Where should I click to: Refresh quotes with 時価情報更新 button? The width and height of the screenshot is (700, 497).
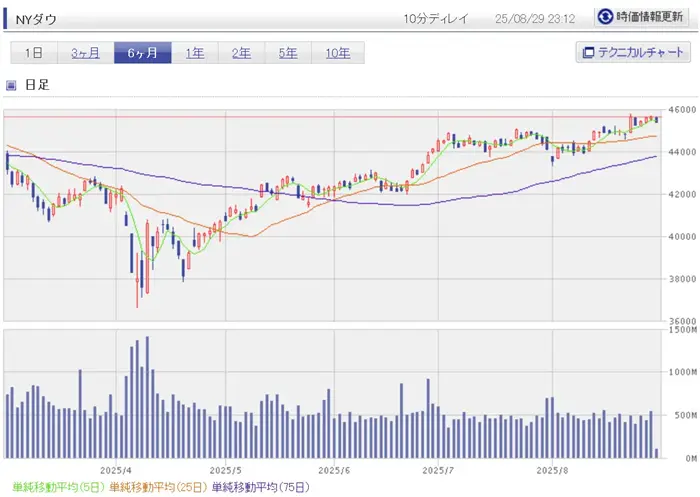point(642,17)
